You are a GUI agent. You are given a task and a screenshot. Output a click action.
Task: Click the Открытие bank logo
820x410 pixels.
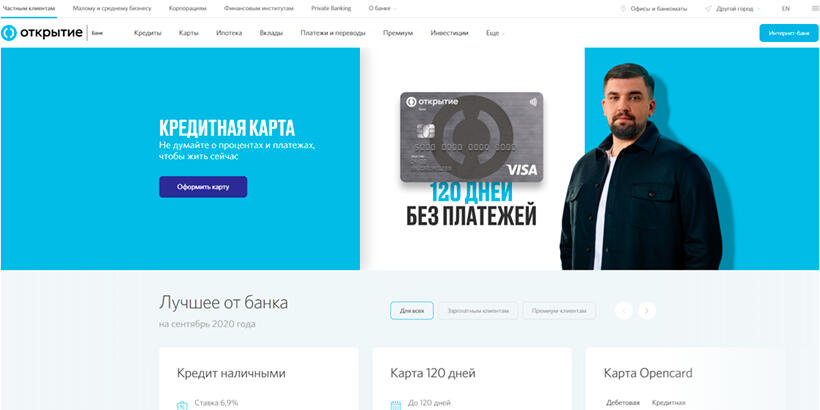(52, 33)
